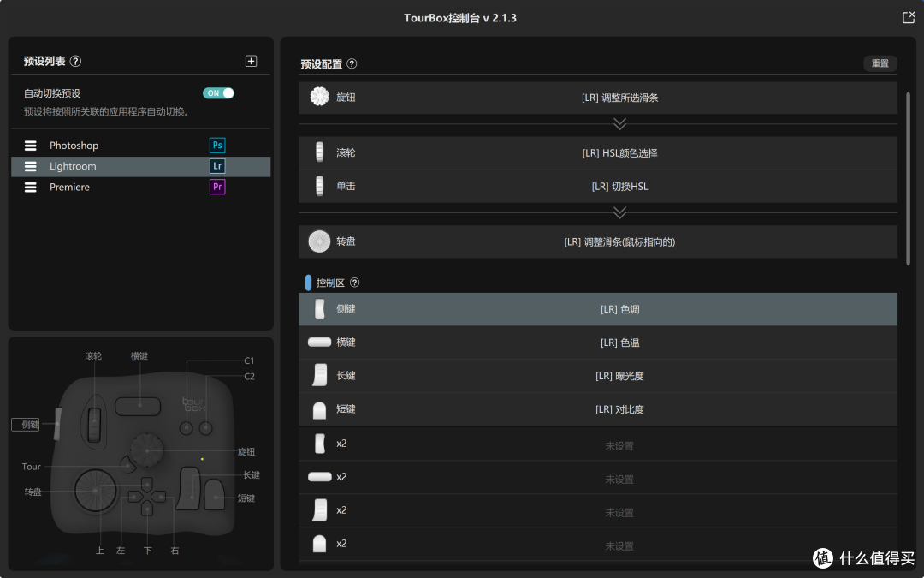The image size is (924, 578).
Task: Click the 滚轮 wheel on device diagram
Action: pyautogui.click(x=94, y=424)
